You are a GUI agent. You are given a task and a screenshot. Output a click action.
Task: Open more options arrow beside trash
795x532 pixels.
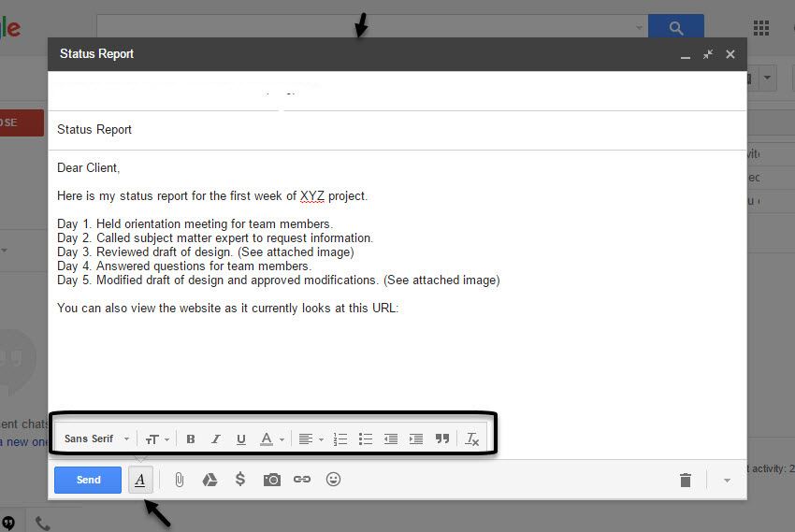[x=727, y=481]
